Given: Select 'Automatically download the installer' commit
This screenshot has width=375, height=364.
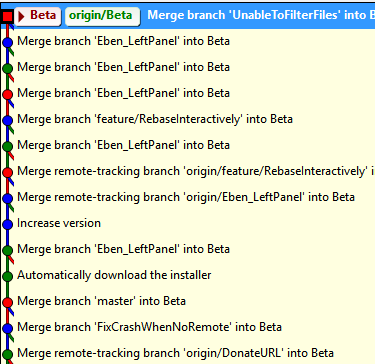Looking at the screenshot, I should pos(114,275).
